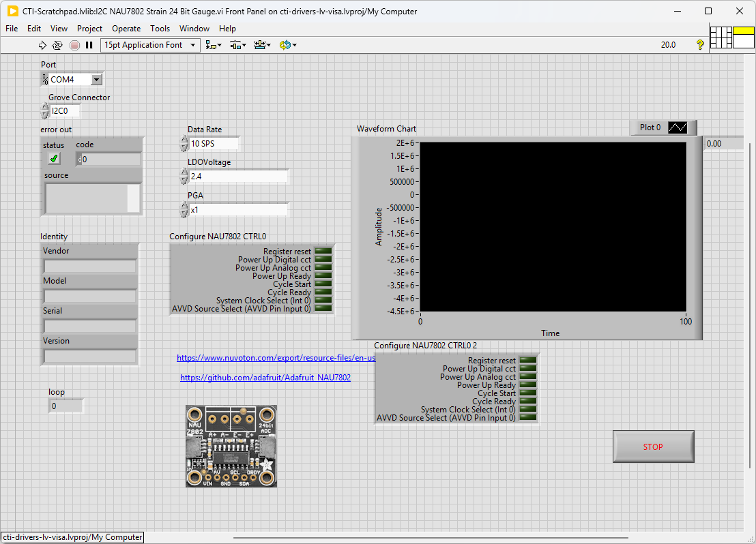756x544 pixels.
Task: Open the Distribute Objects tool
Action: point(237,45)
